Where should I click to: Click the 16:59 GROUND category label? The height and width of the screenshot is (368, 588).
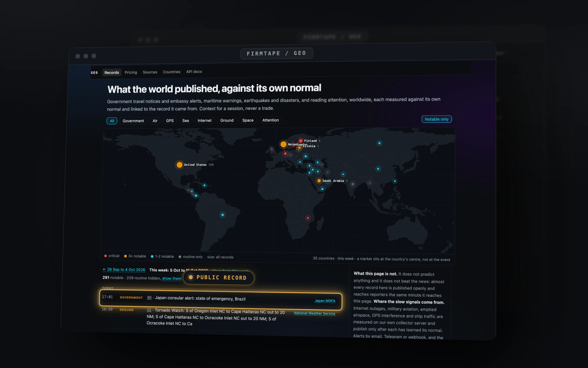coord(126,310)
